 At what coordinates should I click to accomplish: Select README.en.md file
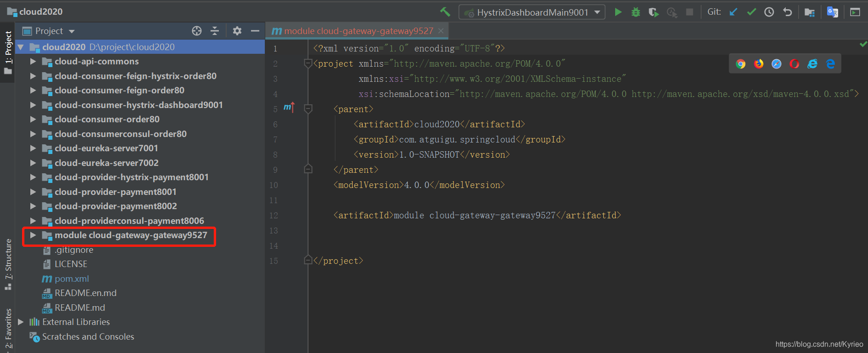86,293
